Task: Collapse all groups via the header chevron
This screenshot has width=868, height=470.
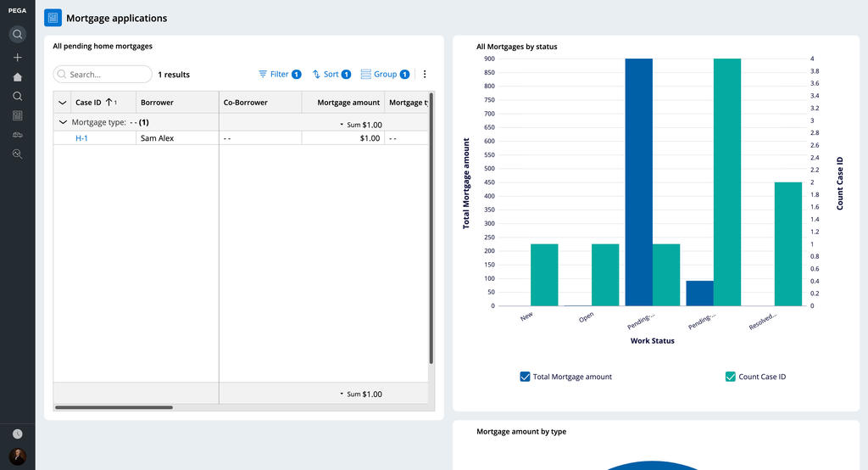Action: click(x=63, y=103)
